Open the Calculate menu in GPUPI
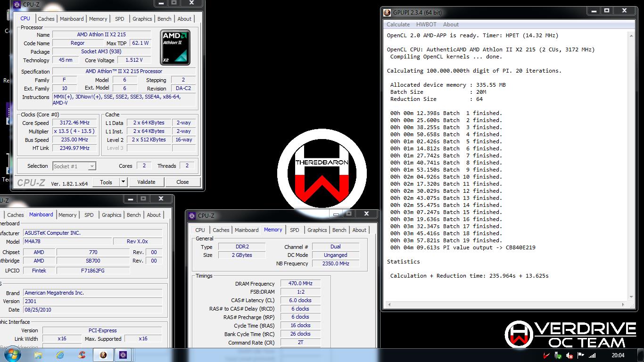This screenshot has width=644, height=362. [398, 25]
